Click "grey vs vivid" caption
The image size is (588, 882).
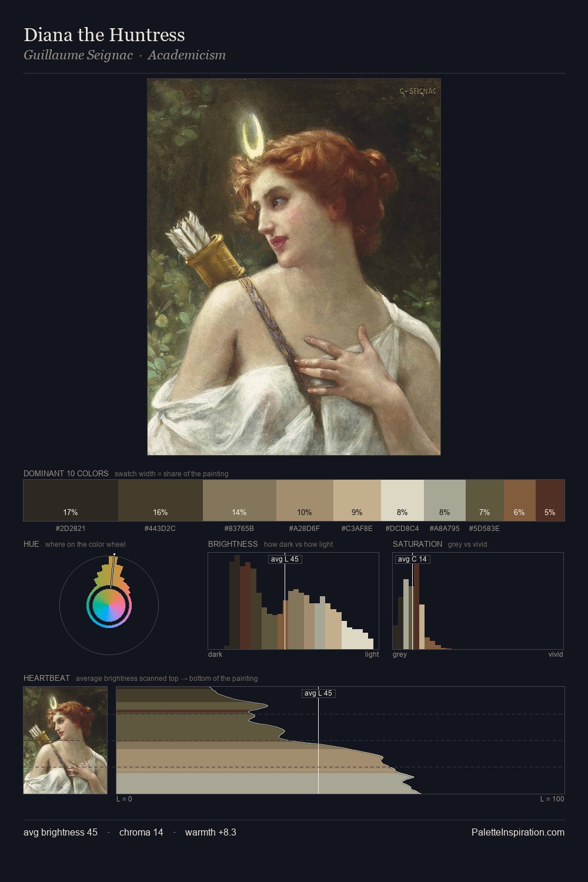(x=467, y=544)
